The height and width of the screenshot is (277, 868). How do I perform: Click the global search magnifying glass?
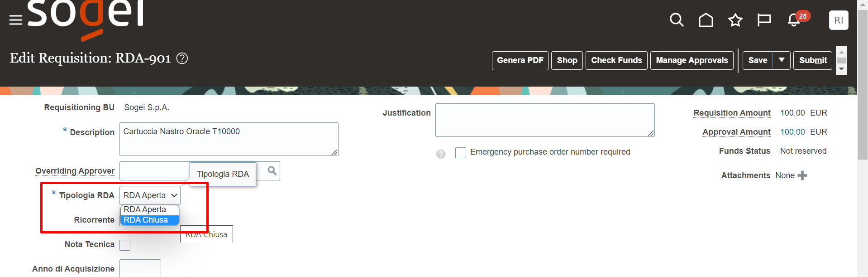(676, 20)
